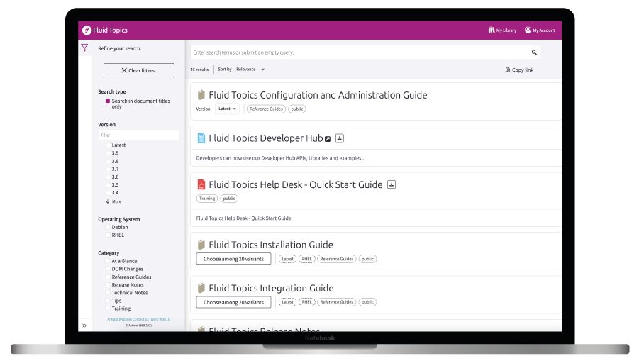
Task: Click the Training tag on Help Desk guide
Action: [207, 199]
